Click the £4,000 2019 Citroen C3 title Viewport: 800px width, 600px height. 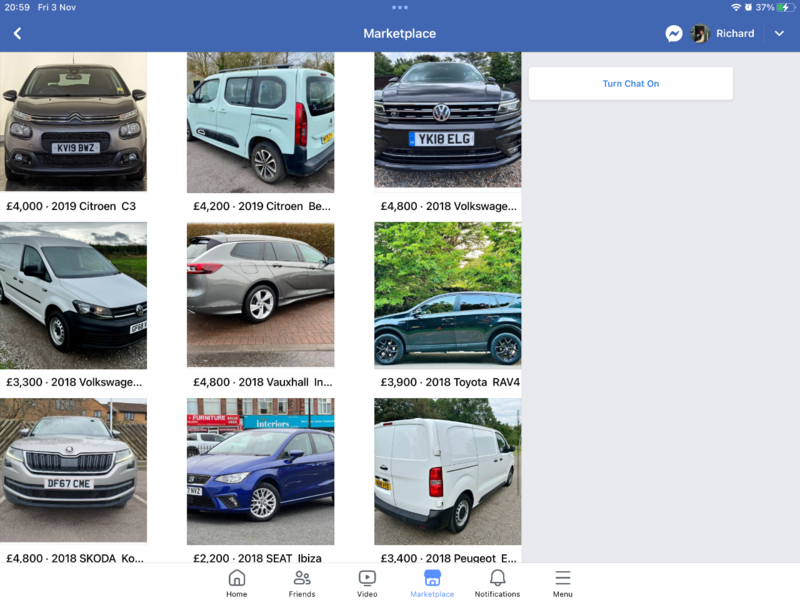(x=71, y=206)
